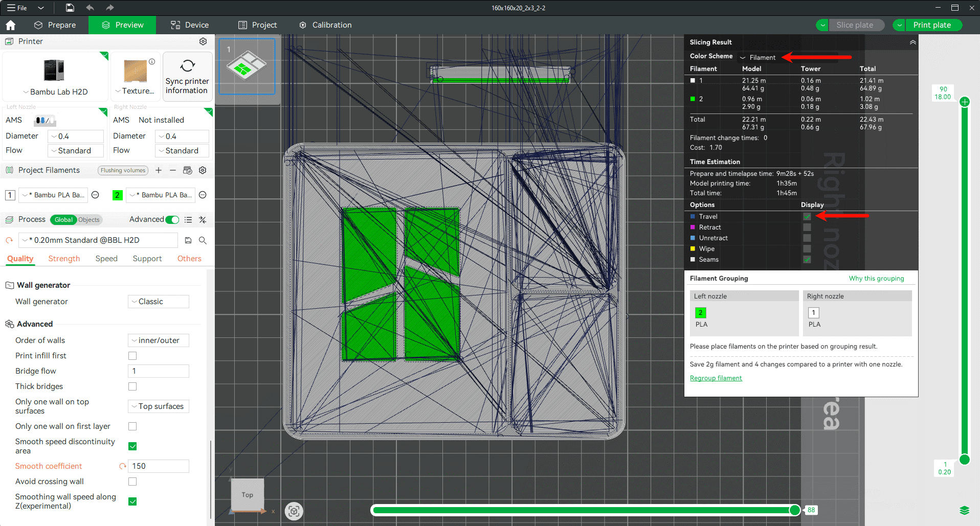Click the home icon
Image resolution: width=980 pixels, height=526 pixels.
tap(11, 25)
